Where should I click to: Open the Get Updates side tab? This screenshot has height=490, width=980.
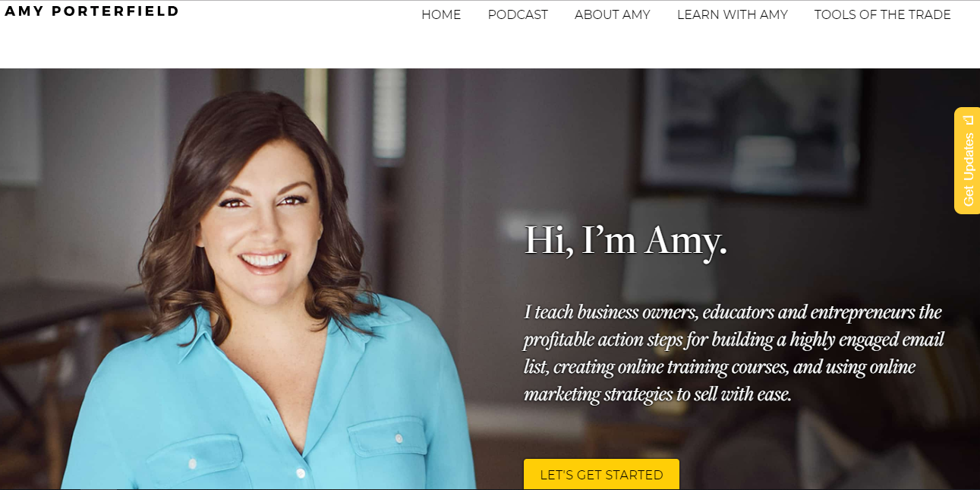(967, 160)
